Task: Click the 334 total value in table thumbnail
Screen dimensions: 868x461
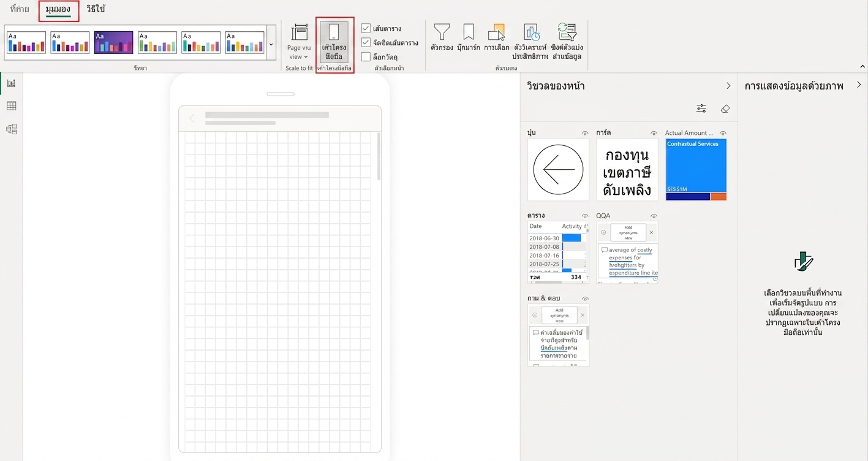Action: (576, 277)
